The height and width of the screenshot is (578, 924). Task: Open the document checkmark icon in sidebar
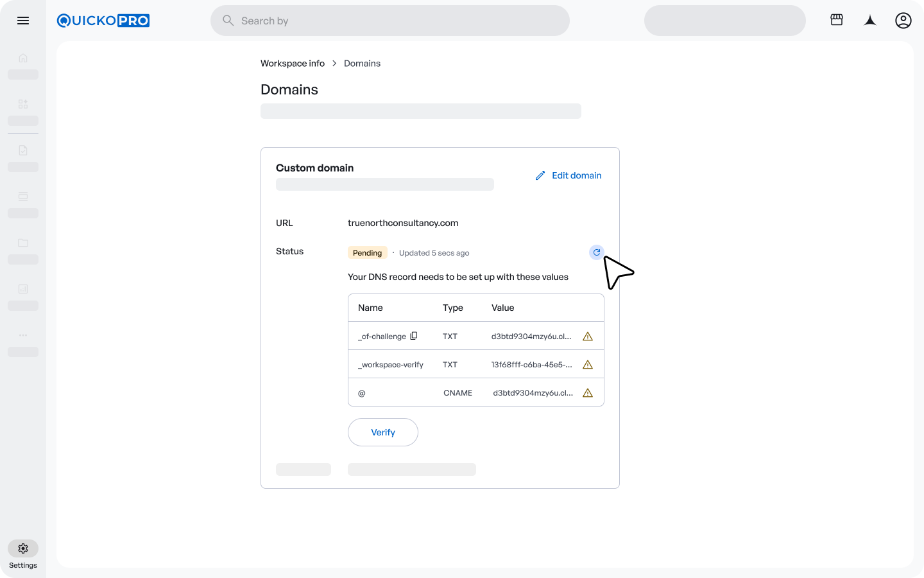(23, 150)
